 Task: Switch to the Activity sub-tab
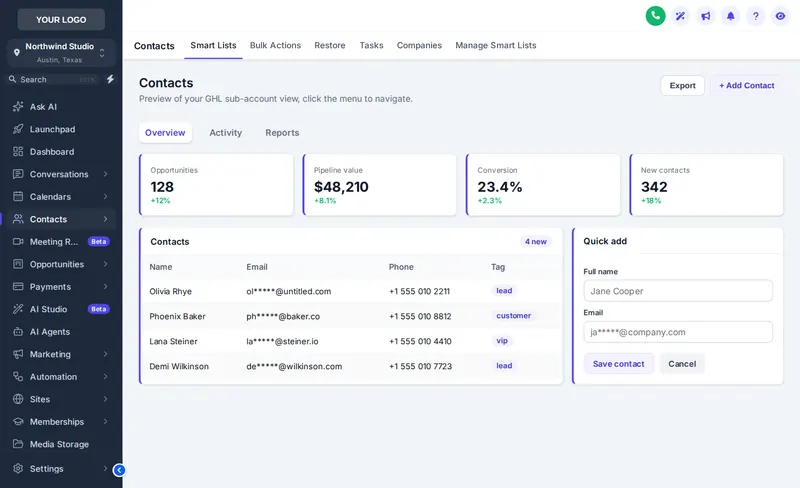[226, 133]
